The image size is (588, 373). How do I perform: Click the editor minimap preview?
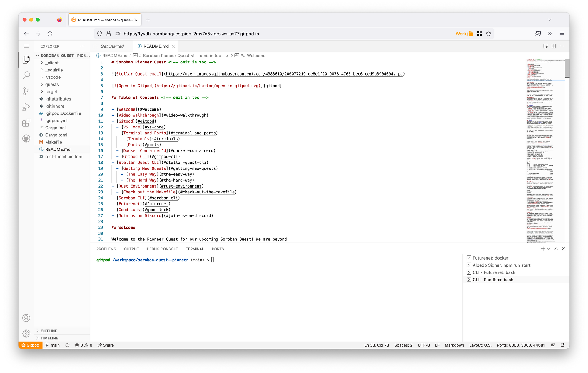click(545, 150)
